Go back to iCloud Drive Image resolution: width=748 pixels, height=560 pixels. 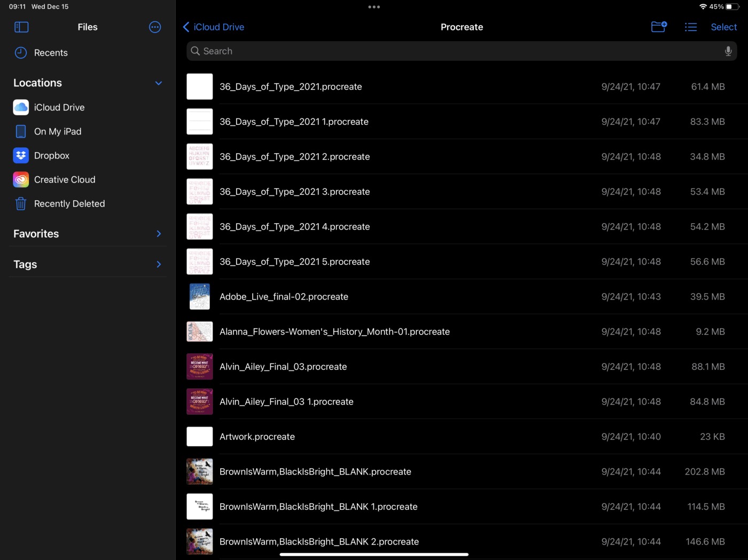tap(214, 27)
